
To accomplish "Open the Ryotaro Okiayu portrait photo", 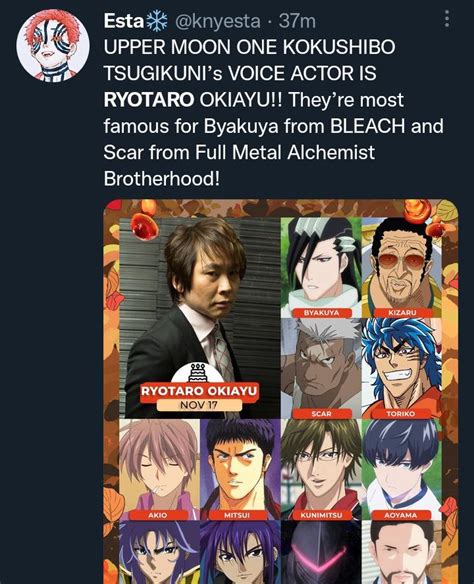I will pos(202,317).
